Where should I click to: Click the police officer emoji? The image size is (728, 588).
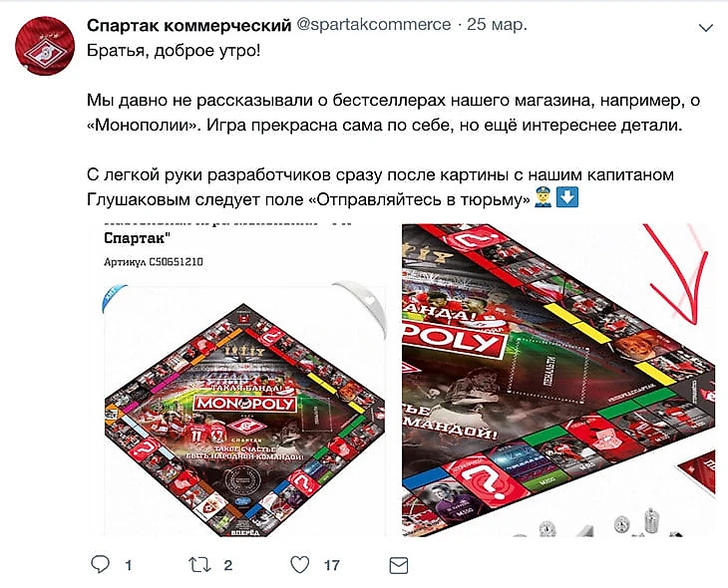(x=543, y=197)
